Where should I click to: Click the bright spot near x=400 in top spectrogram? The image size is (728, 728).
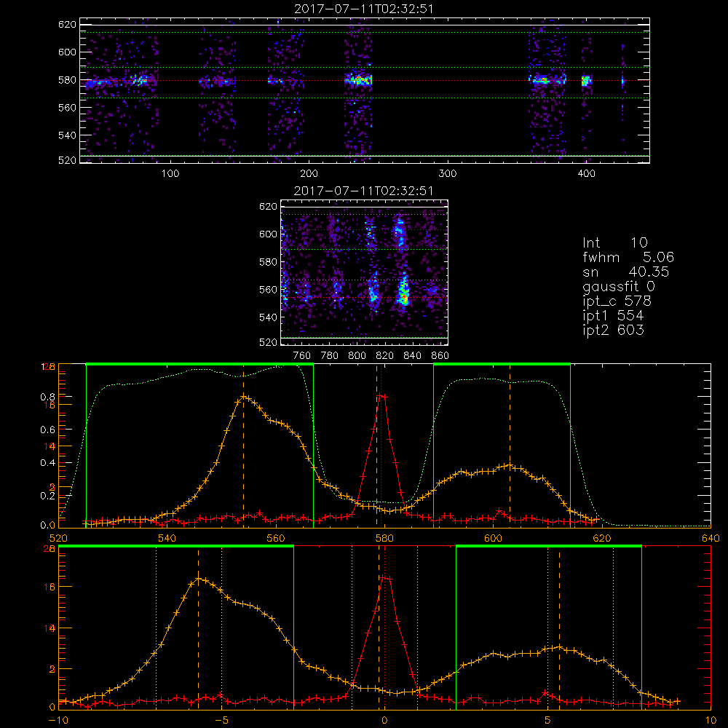point(586,81)
